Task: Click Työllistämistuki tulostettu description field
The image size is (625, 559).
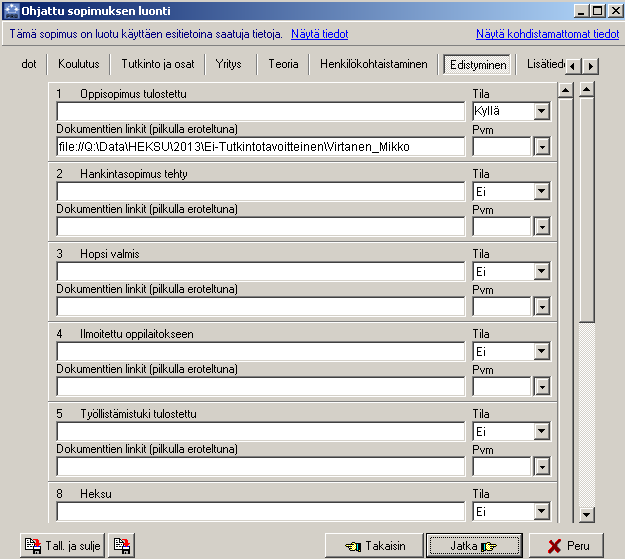Action: [x=261, y=431]
